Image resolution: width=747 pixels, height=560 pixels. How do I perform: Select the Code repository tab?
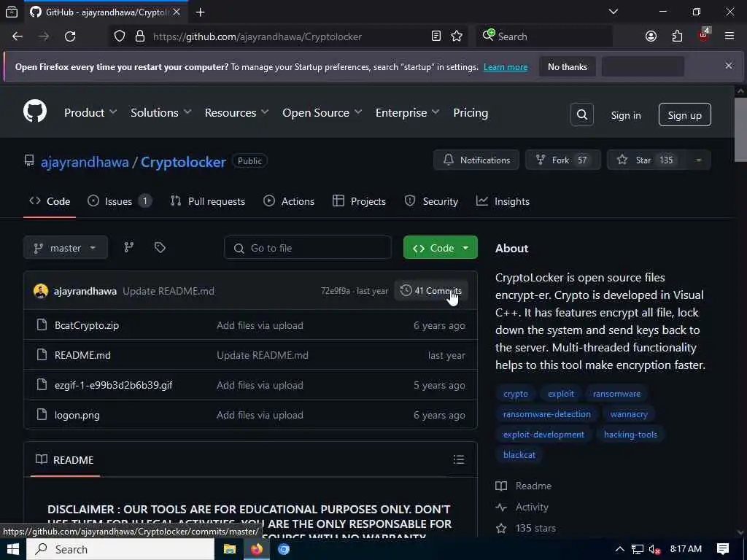coord(50,201)
